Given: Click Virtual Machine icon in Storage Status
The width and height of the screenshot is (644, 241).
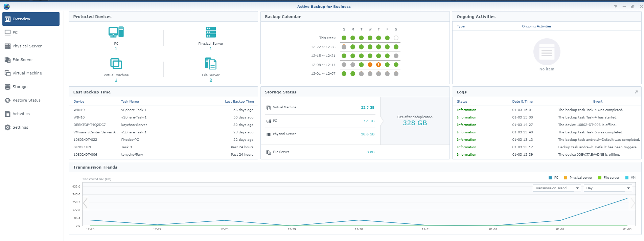Looking at the screenshot, I should pos(269,108).
